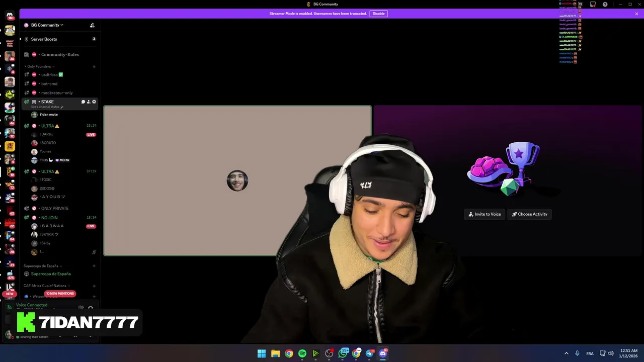Viewport: 644px width, 362px height.
Task: Open Discord direct messages home icon
Action: coord(10,16)
